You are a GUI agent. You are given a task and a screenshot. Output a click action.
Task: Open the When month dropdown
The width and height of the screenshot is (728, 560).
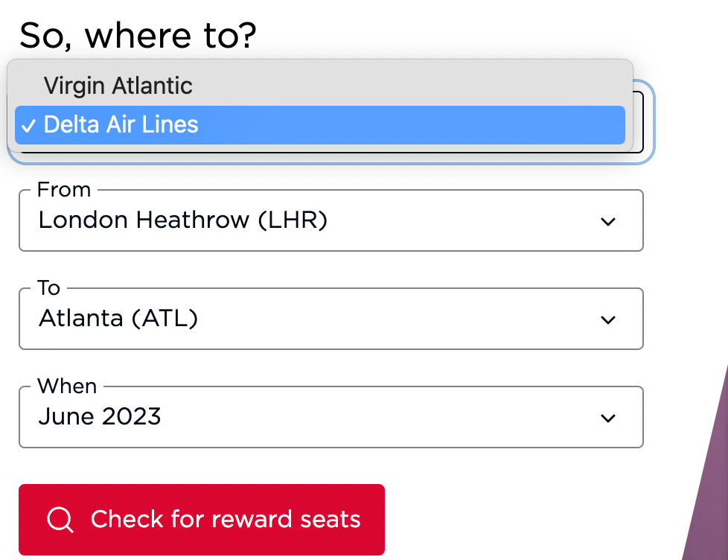click(331, 417)
